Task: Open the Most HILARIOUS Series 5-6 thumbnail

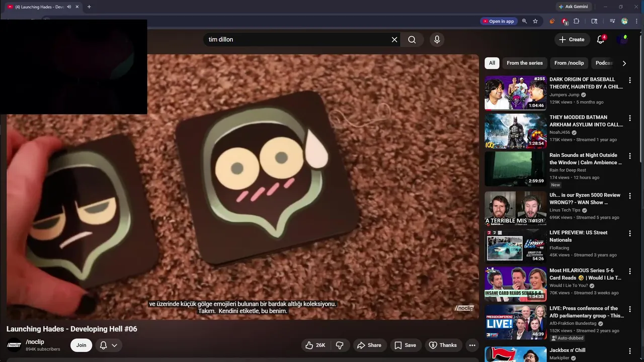Action: tap(515, 284)
